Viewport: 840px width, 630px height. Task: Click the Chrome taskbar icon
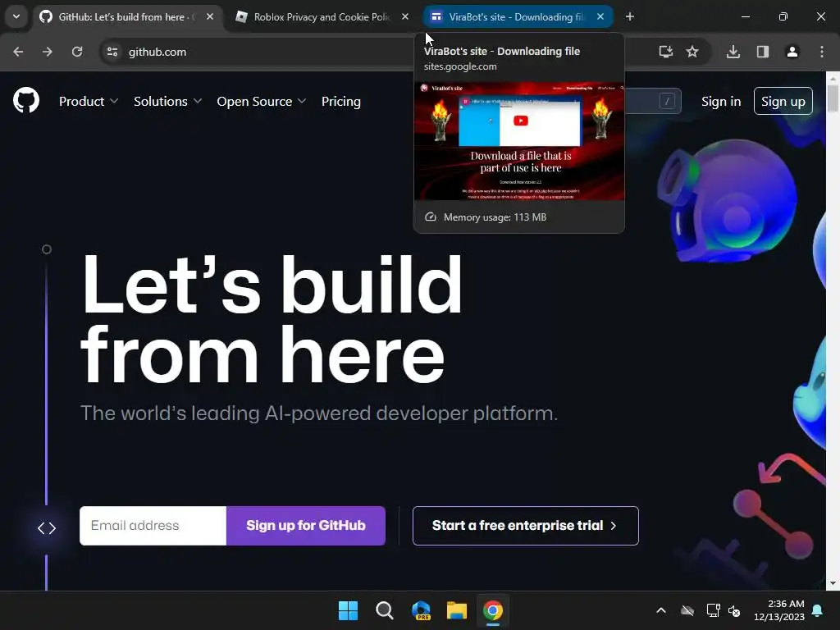pos(493,610)
